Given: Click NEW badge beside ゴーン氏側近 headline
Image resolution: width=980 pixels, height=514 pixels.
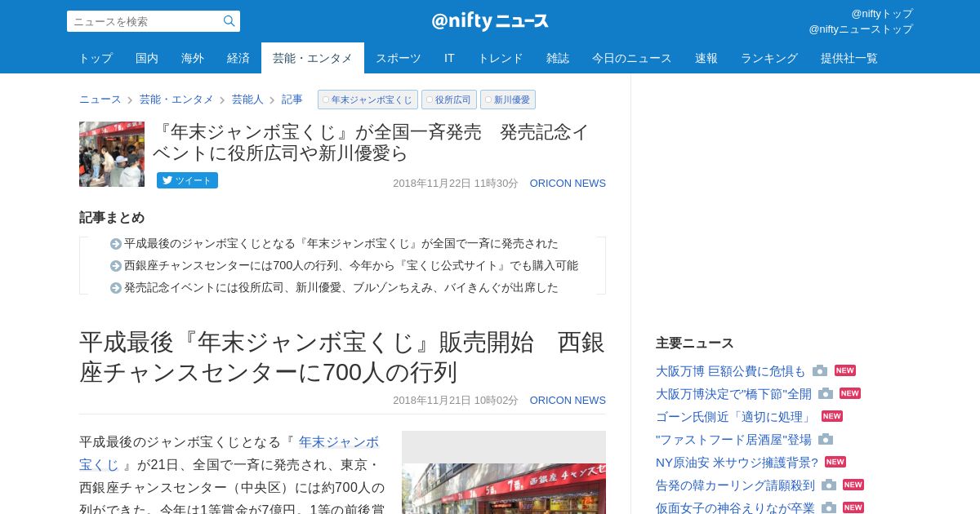Looking at the screenshot, I should (x=832, y=416).
